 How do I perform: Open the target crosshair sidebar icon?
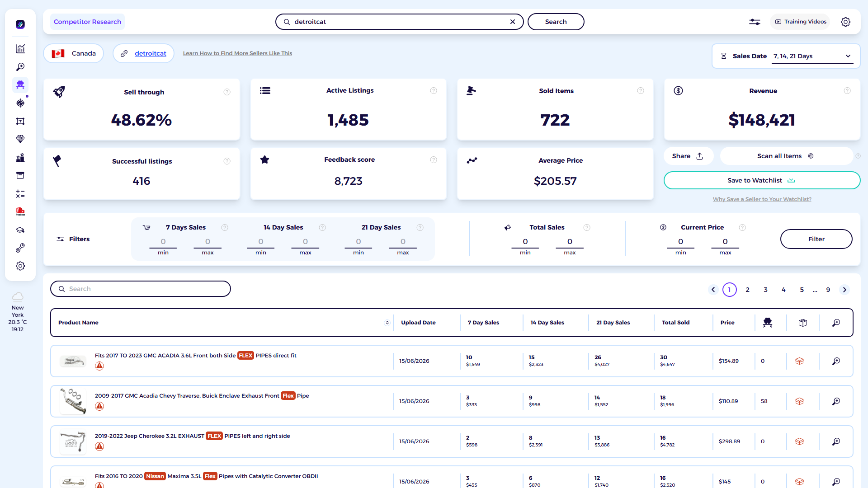pos(20,103)
